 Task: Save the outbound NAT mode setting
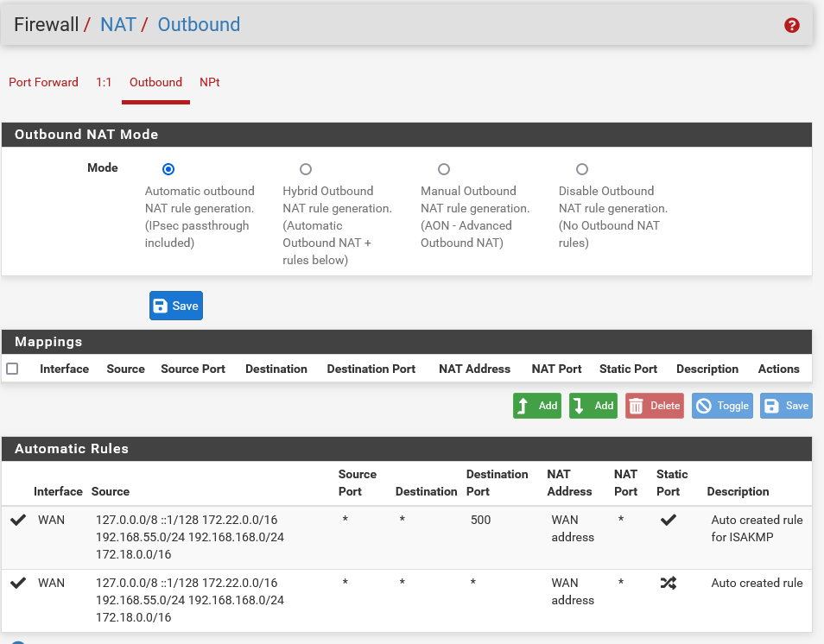pyautogui.click(x=175, y=306)
